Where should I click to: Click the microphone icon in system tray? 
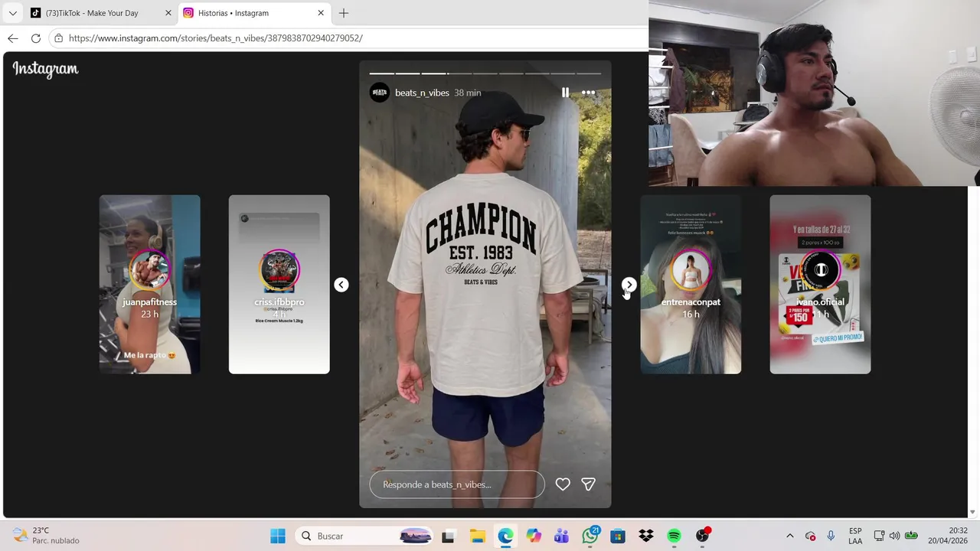[831, 536]
